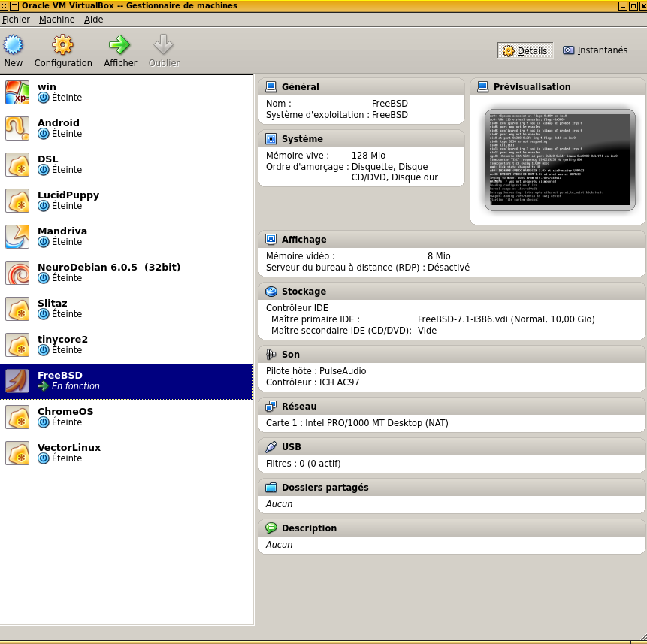Open the Dossiers partagés settings link
The height and width of the screenshot is (644, 647).
(325, 488)
